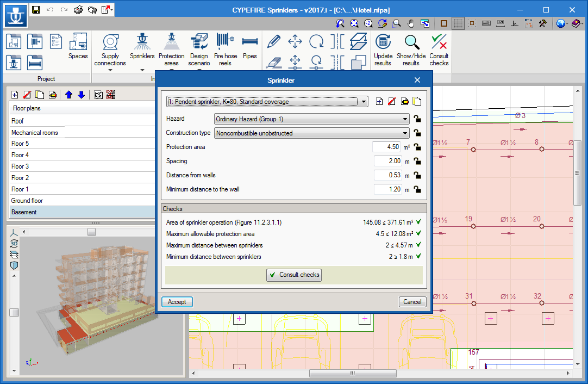Toggle the lock next to Hazard
The width and height of the screenshot is (588, 384).
[417, 119]
